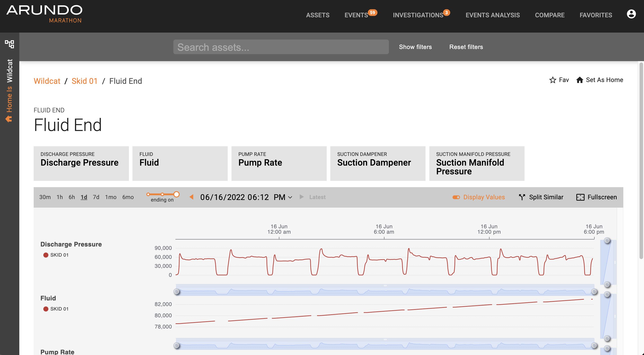Select the 7d time range
Screen dimensions: 644x355
click(96, 197)
